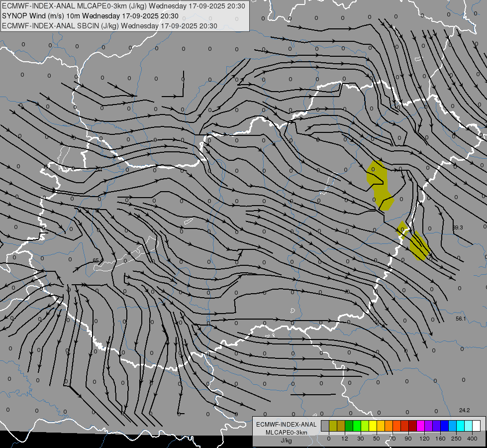Click the legend tick value 30
Screen dimensions: 487x448
(361, 439)
